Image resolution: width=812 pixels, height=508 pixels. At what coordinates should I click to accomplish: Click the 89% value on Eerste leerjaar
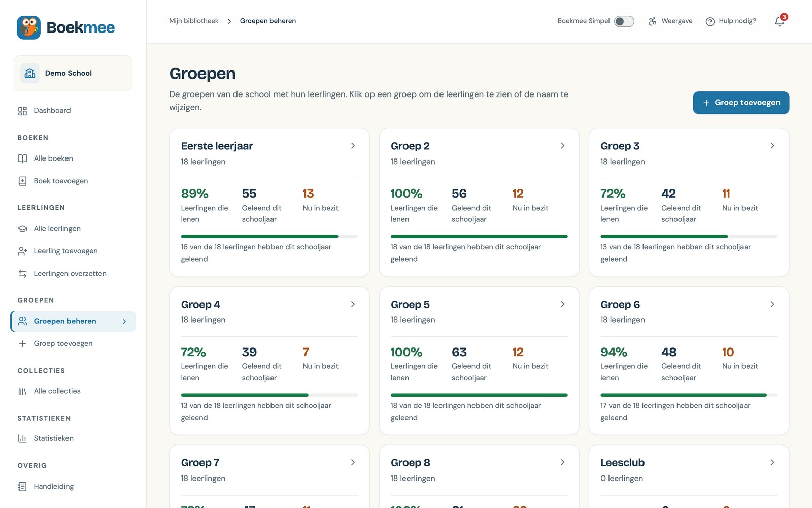click(195, 194)
